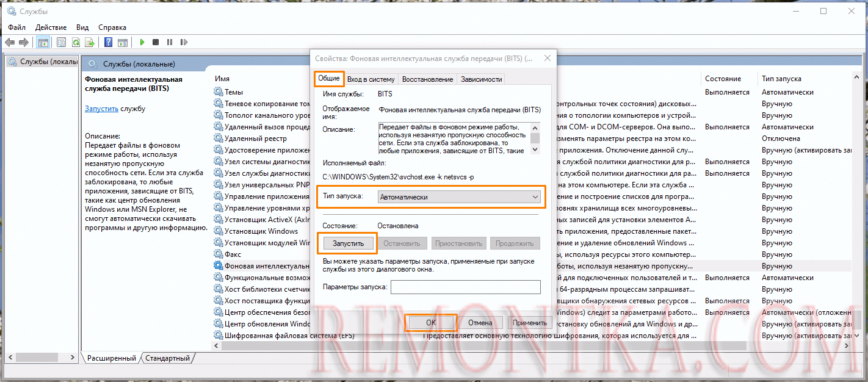Pause the service from the toolbar

[169, 41]
